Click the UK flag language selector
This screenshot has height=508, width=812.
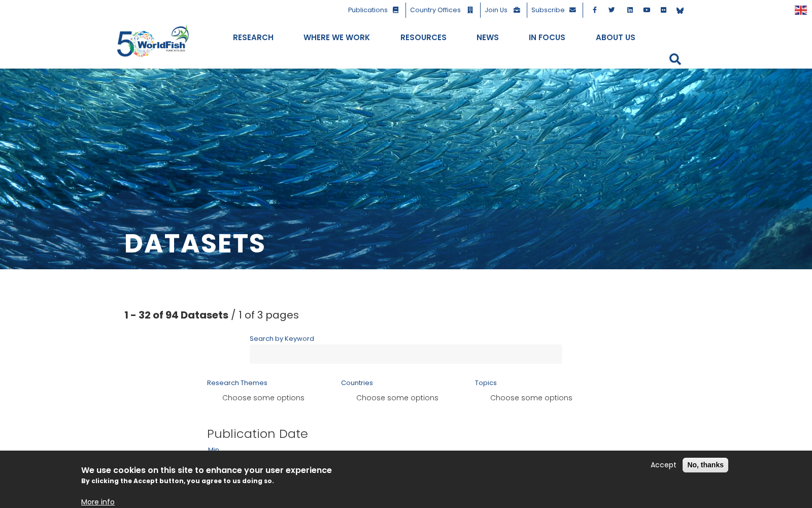point(801,10)
